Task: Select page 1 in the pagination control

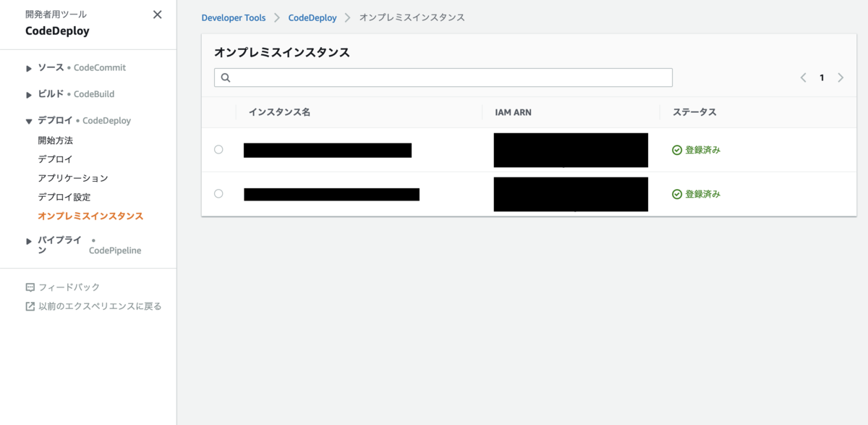Action: [822, 77]
